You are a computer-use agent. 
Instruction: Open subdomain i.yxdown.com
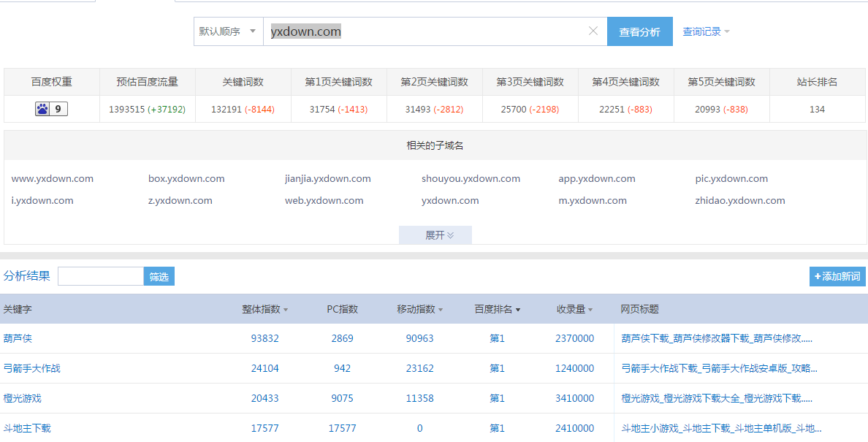click(42, 200)
